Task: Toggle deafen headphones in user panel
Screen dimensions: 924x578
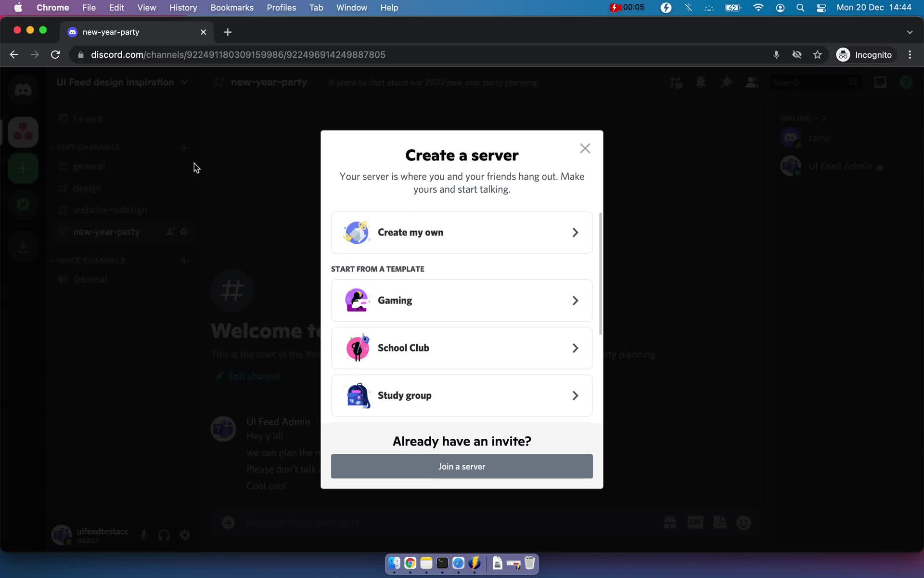Action: click(x=164, y=535)
